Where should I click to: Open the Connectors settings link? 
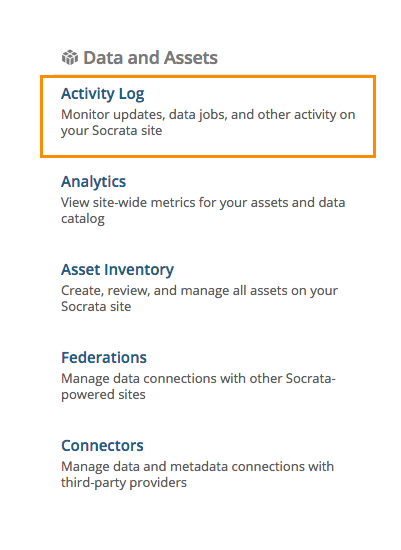(102, 446)
